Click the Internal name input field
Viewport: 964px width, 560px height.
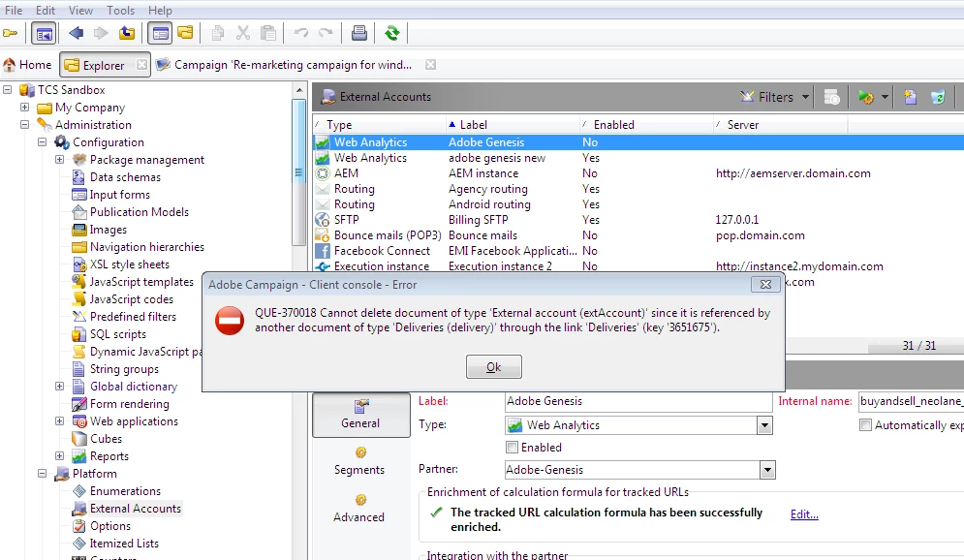point(911,401)
